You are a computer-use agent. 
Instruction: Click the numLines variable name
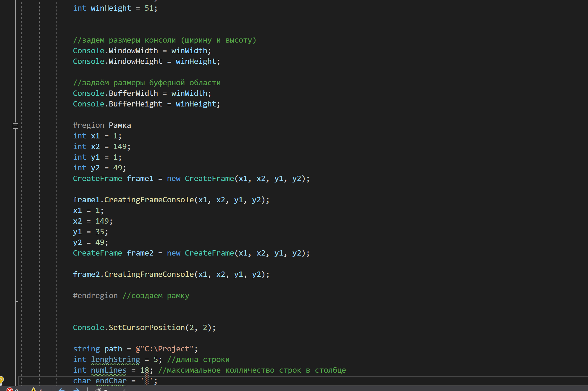[x=109, y=370]
